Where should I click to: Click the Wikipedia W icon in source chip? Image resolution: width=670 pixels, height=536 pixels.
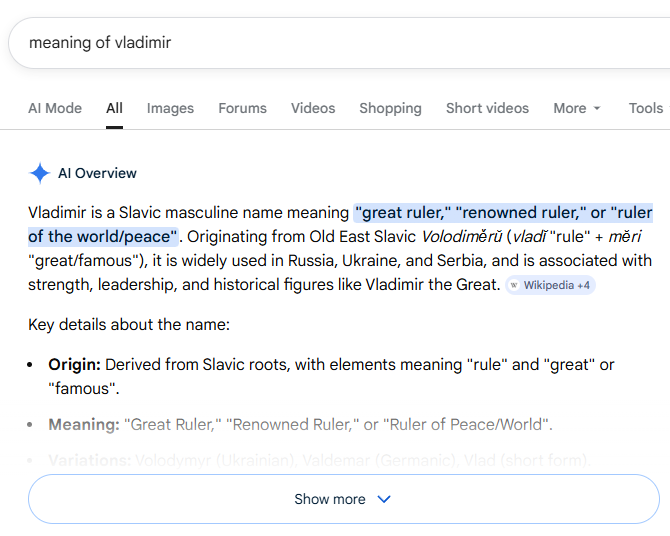514,285
